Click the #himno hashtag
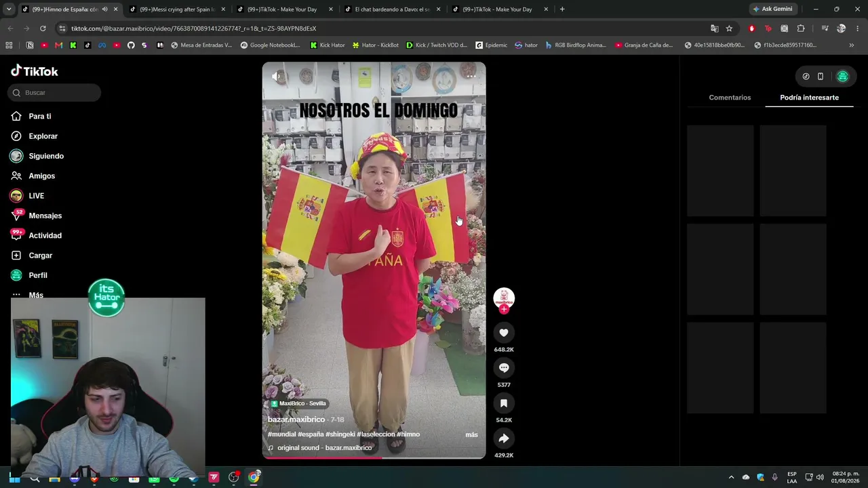This screenshot has width=868, height=488. (408, 434)
